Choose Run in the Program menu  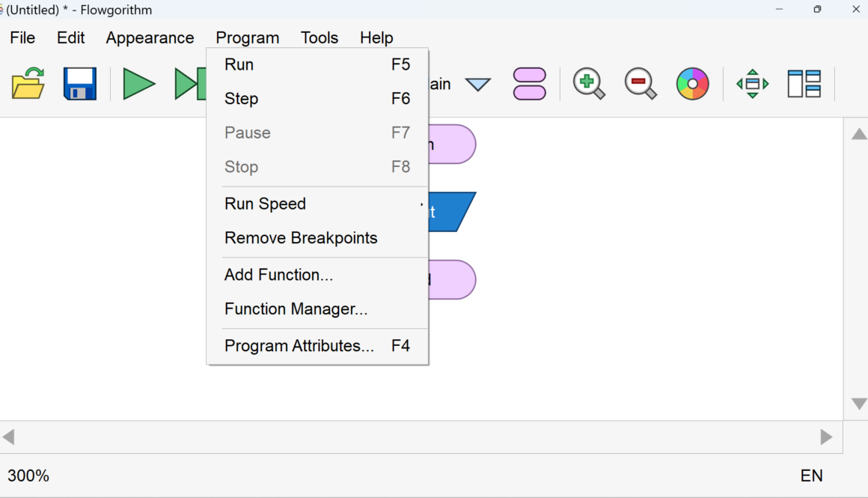[317, 65]
